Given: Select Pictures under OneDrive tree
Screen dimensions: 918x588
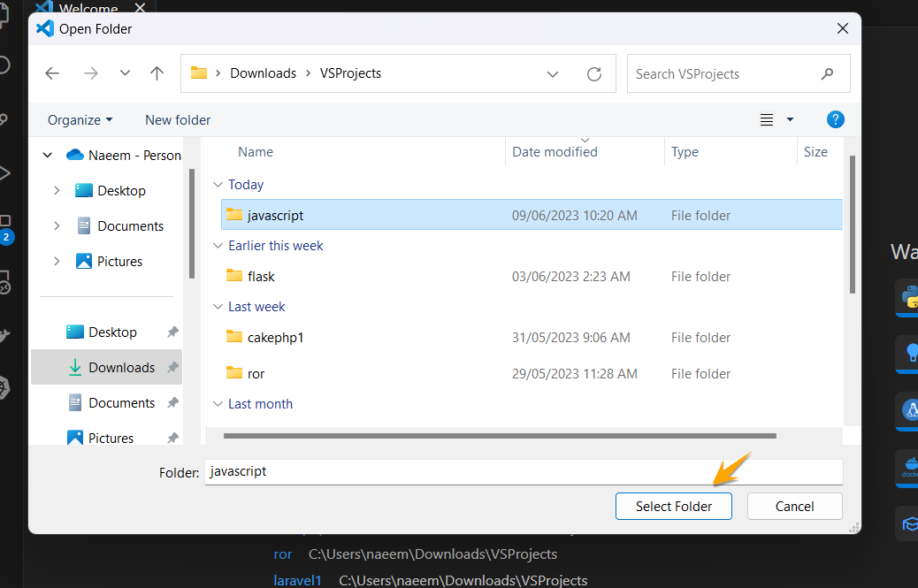Looking at the screenshot, I should pos(109,262).
